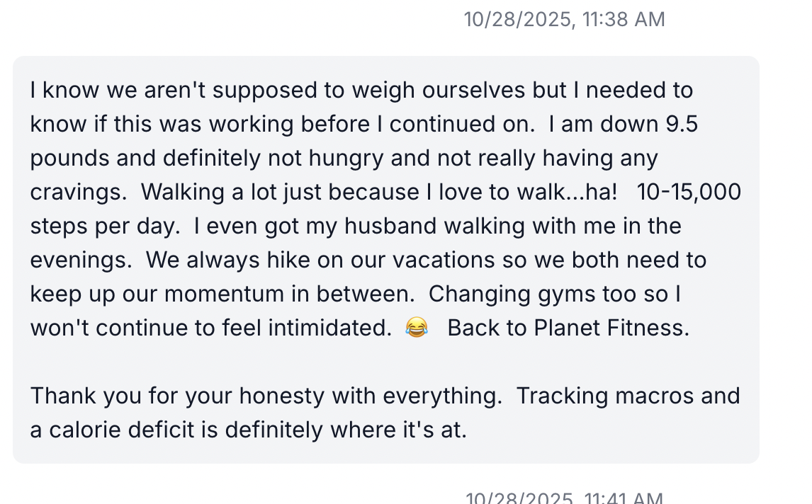This screenshot has height=504, width=812.
Task: Click the words "Planet Fitness" in message
Action: click(610, 328)
